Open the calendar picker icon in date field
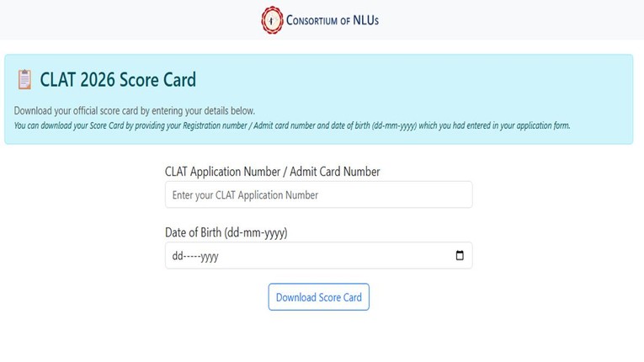The width and height of the screenshot is (644, 362). (x=460, y=256)
